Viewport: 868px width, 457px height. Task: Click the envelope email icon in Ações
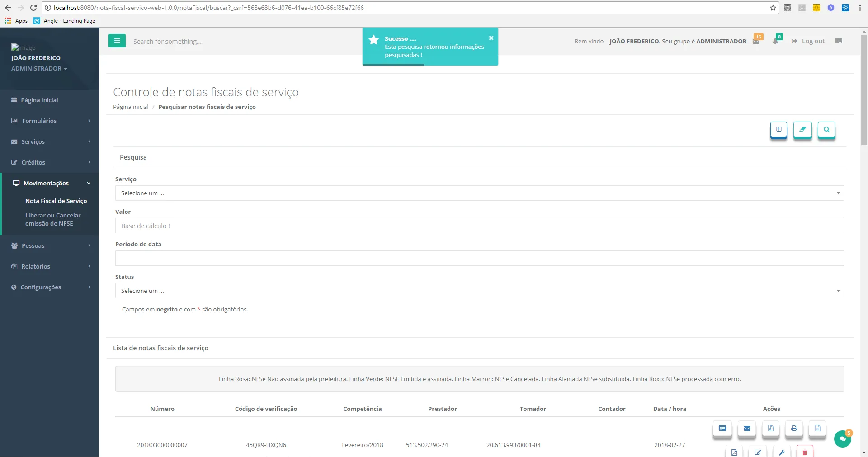click(x=747, y=429)
